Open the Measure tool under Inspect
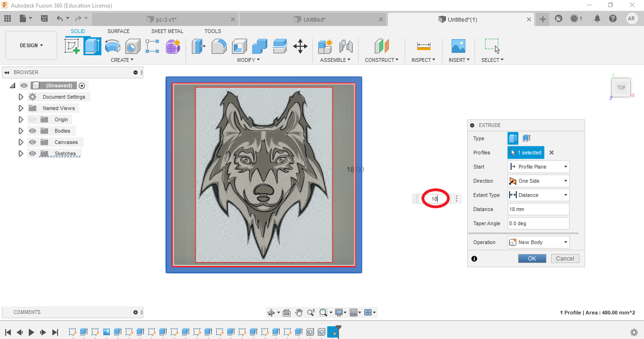 [x=423, y=46]
